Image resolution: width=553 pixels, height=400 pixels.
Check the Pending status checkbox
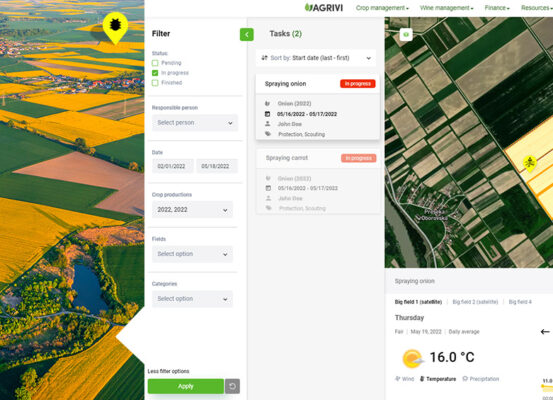[155, 63]
